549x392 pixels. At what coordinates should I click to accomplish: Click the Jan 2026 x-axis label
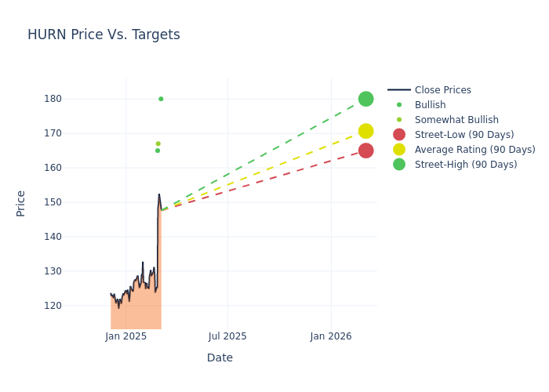point(331,336)
